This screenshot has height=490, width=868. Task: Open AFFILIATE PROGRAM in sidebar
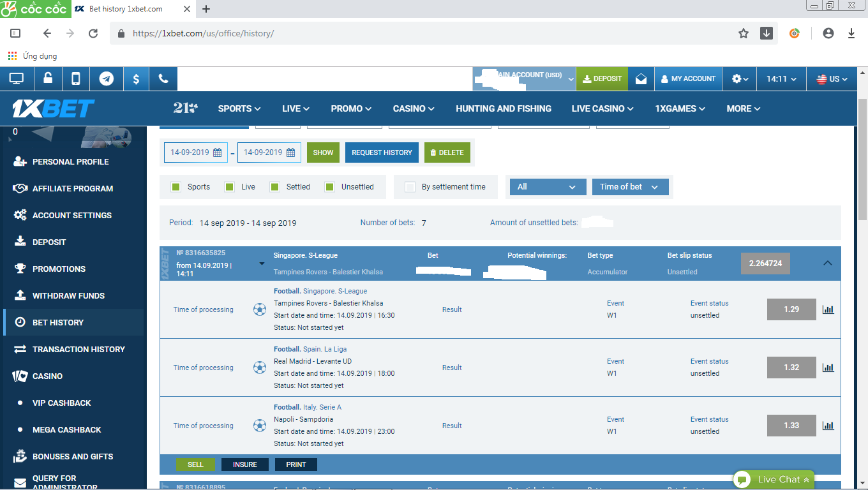pyautogui.click(x=73, y=188)
